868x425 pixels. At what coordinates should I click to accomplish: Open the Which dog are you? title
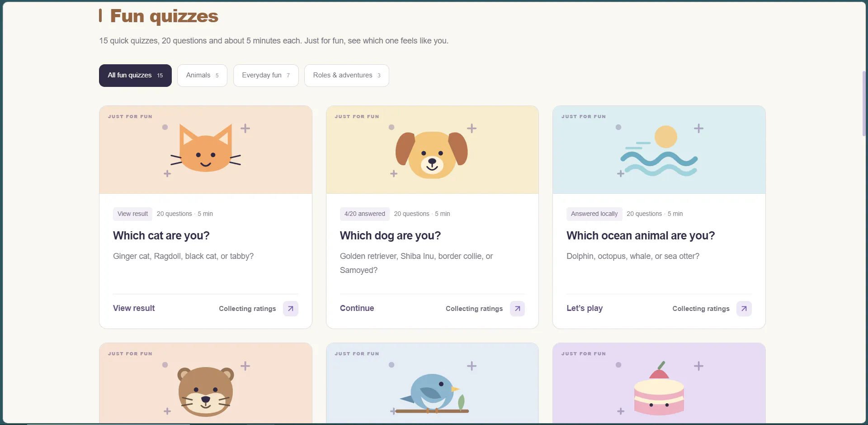click(x=390, y=235)
